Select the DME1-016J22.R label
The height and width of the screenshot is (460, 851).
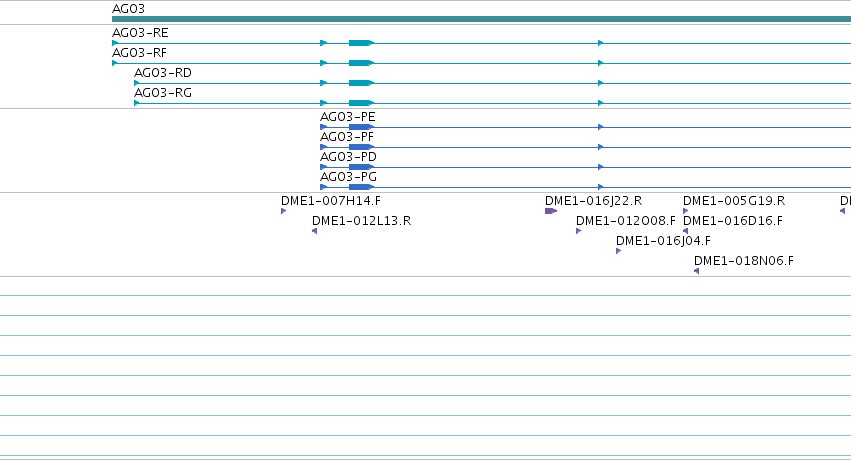[593, 201]
